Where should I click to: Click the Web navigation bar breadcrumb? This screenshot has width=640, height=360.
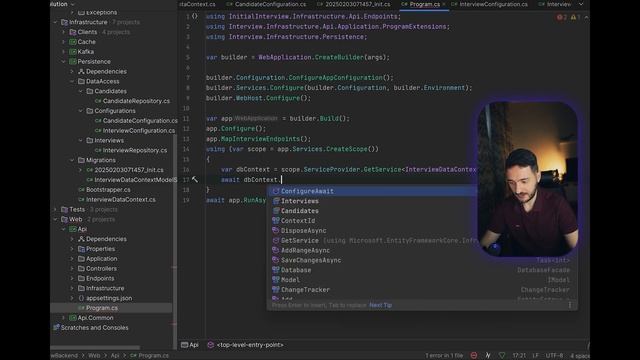(x=94, y=356)
